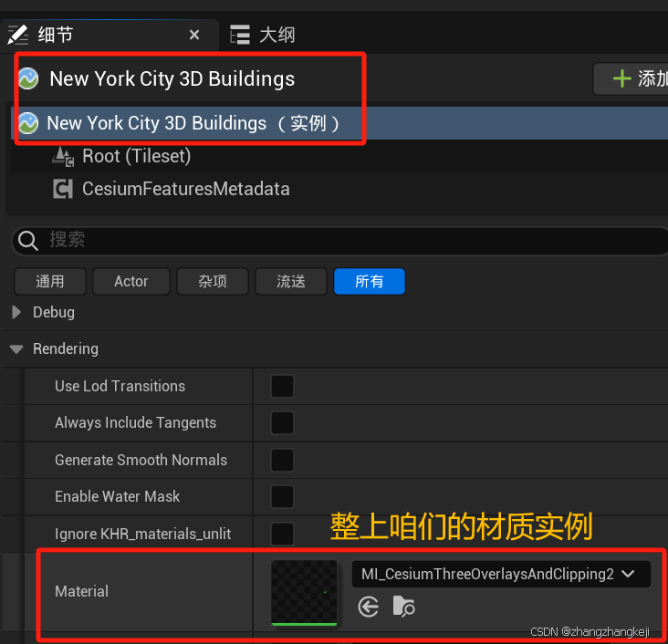Click the pencil icon on the 细节 tab
This screenshot has width=668, height=644.
(x=17, y=35)
